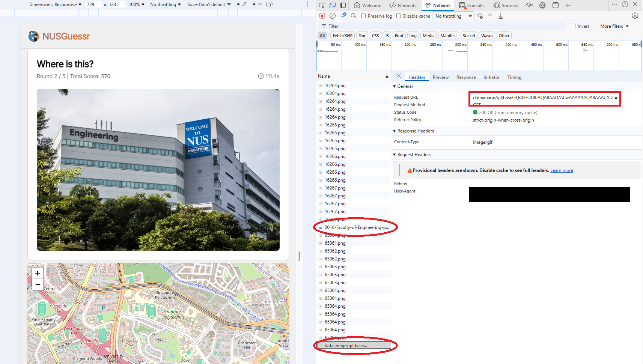Select the inspect element cursor tool
The image size is (643, 364).
click(x=322, y=6)
